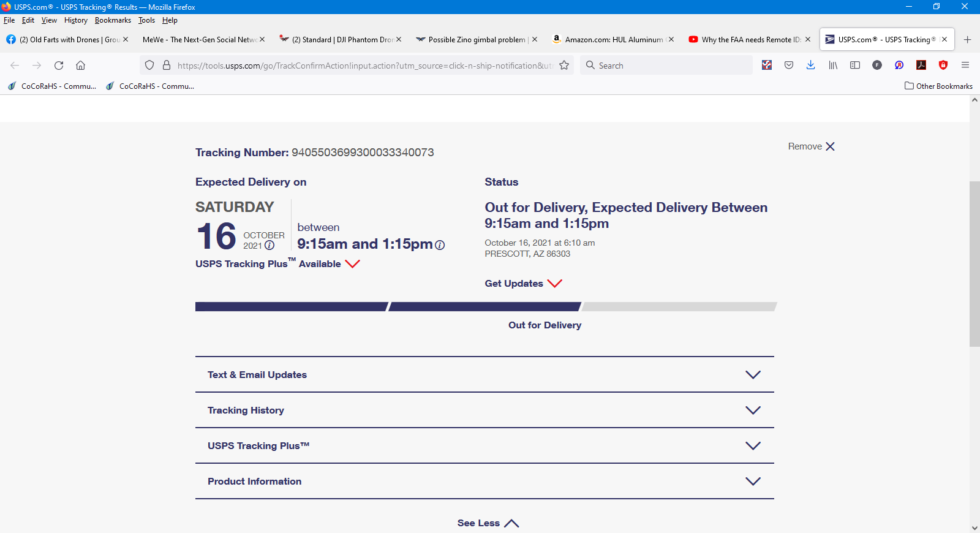Image resolution: width=980 pixels, height=533 pixels.
Task: Open the Firefox home page
Action: coord(80,66)
